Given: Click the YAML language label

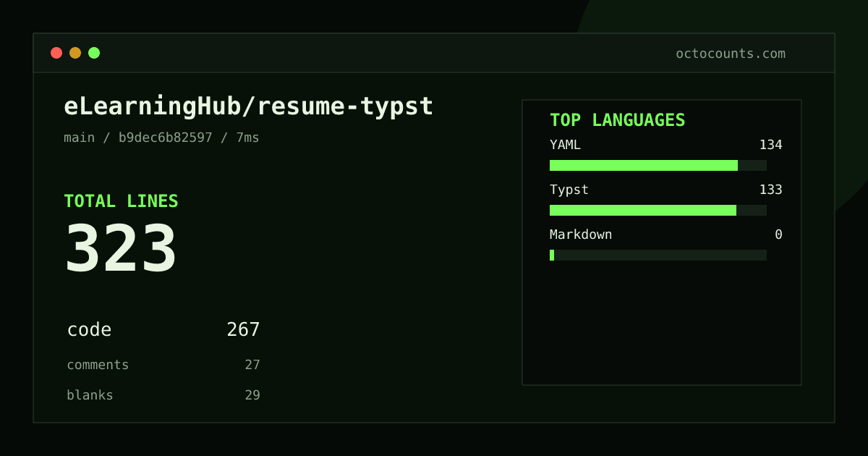Looking at the screenshot, I should [565, 145].
